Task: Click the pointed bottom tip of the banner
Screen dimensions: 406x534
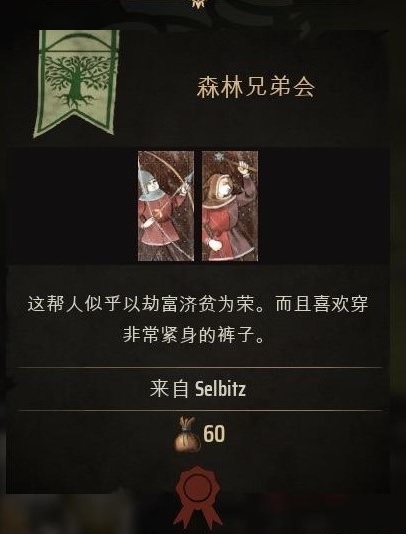Action: click(74, 125)
